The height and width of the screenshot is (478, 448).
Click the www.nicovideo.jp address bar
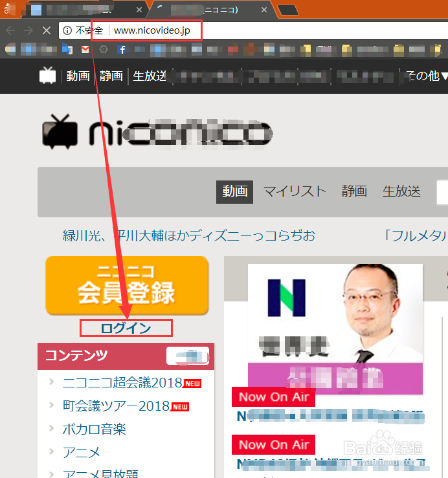[253, 30]
